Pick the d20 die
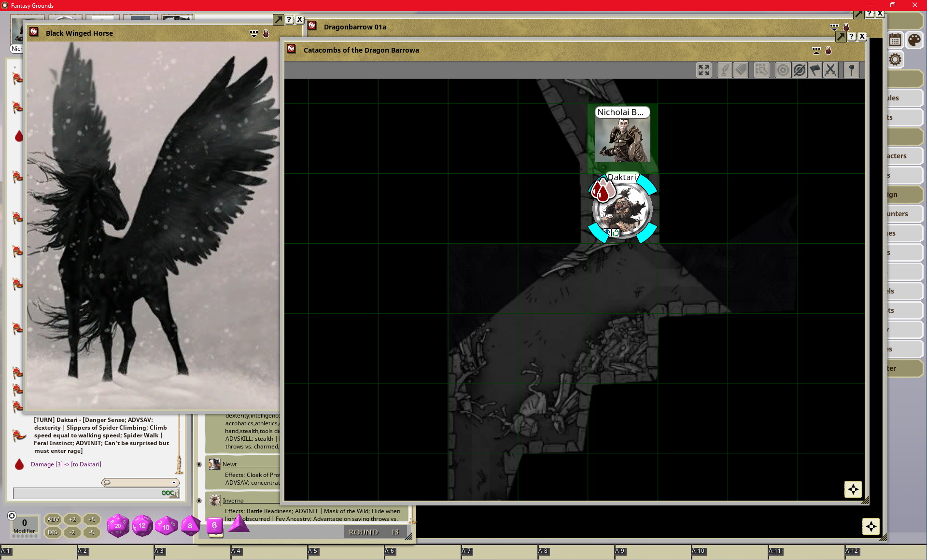 pyautogui.click(x=118, y=526)
